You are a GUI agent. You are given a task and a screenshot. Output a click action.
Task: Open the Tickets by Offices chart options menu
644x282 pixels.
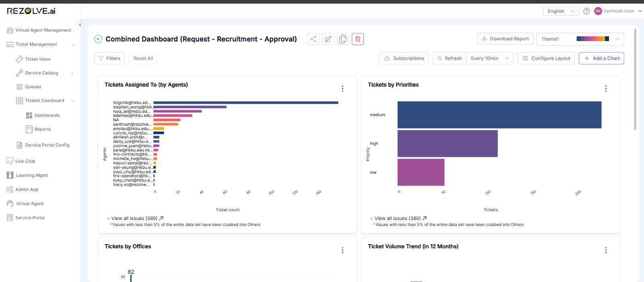tap(343, 250)
